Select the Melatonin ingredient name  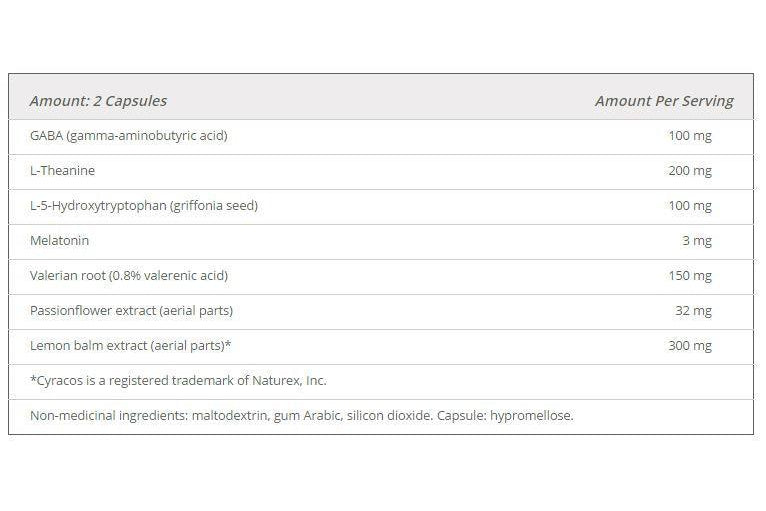[60, 241]
